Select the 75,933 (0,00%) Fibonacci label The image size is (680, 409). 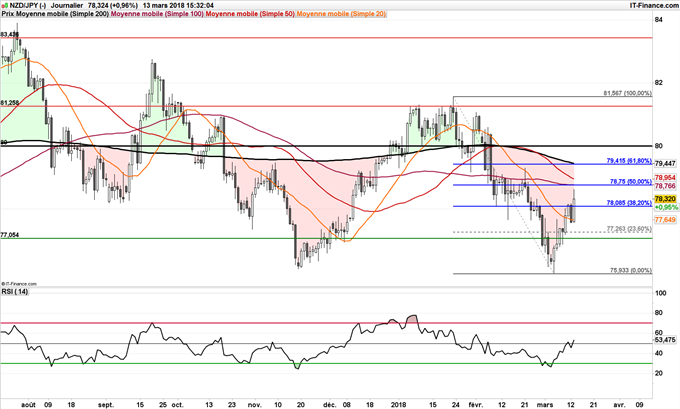pyautogui.click(x=631, y=270)
